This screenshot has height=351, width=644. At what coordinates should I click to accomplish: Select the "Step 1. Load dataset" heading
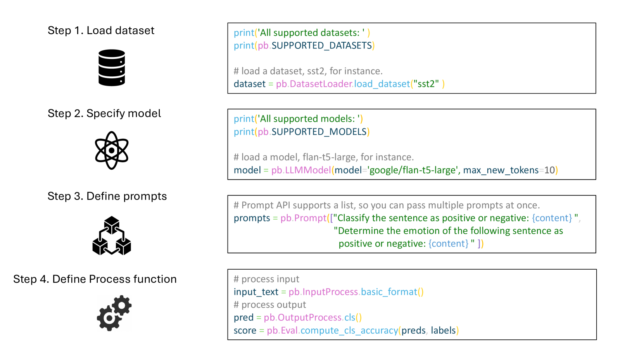click(x=101, y=30)
